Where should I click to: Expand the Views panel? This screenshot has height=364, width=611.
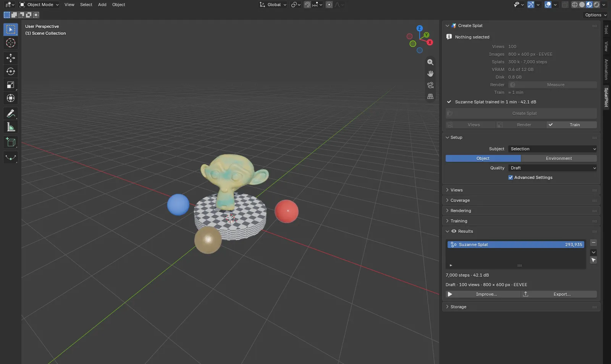521,190
